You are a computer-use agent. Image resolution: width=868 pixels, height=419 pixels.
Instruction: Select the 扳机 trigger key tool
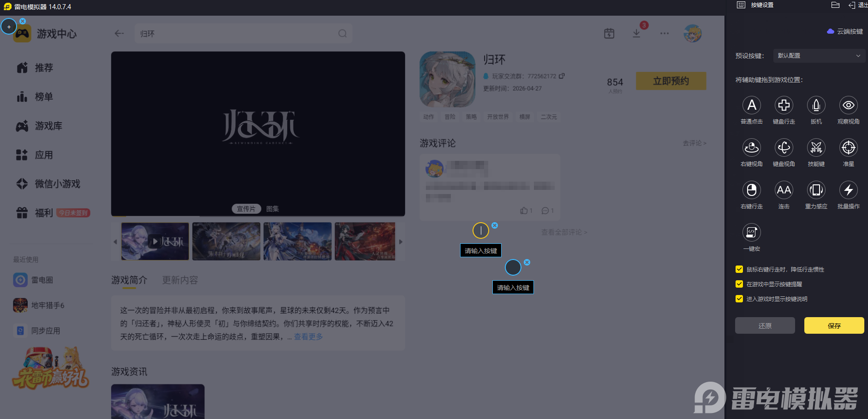click(x=816, y=106)
